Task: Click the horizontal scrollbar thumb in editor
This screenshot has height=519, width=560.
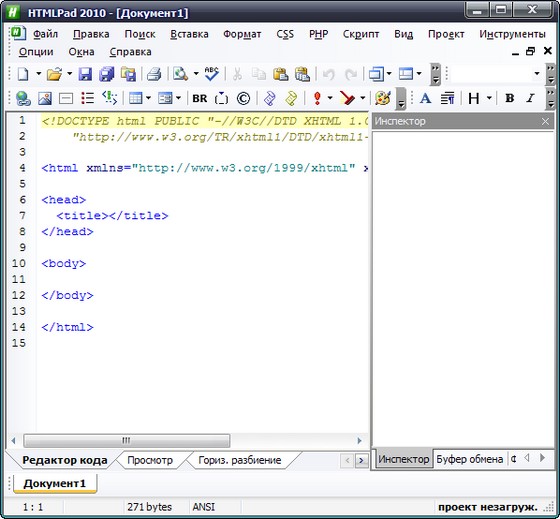Action: [x=126, y=440]
